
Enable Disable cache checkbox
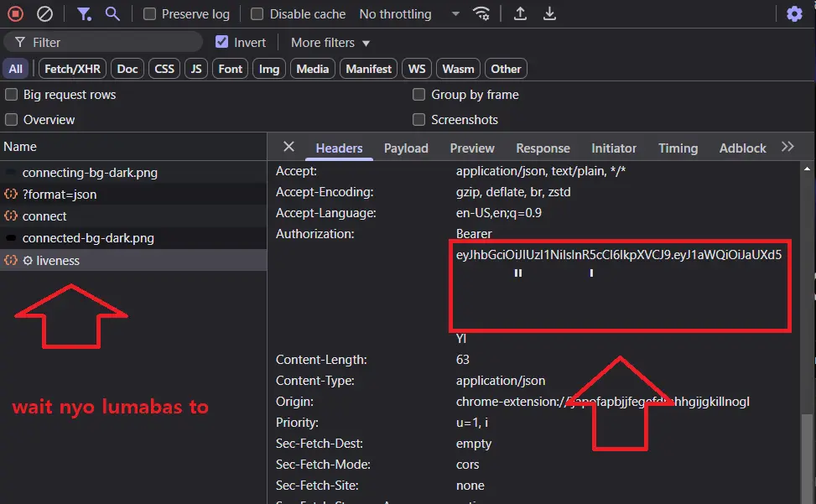tap(257, 14)
